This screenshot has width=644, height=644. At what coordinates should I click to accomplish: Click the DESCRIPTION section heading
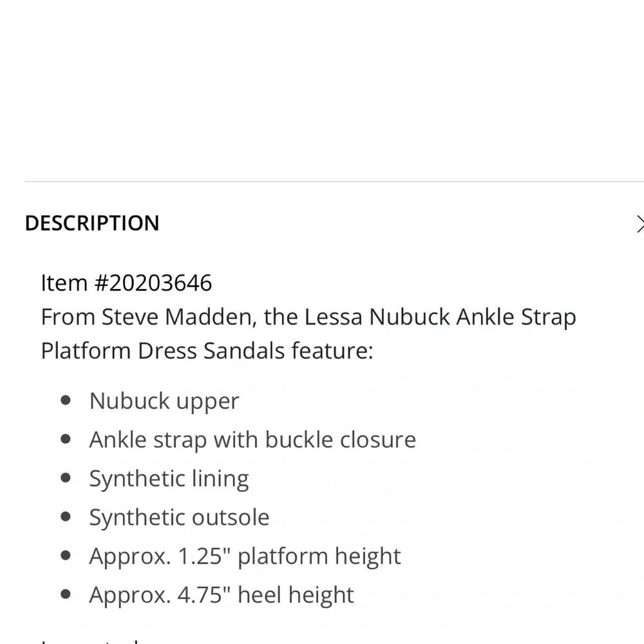[x=92, y=223]
